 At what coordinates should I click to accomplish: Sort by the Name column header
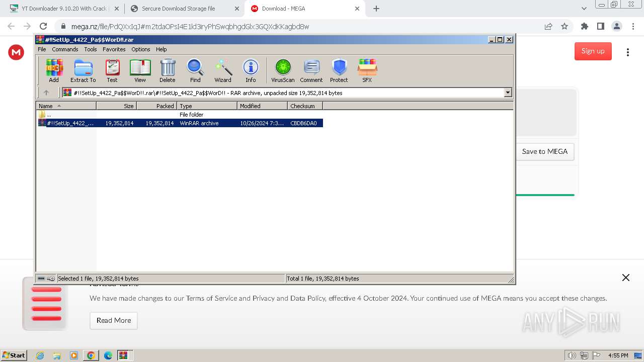pos(66,106)
